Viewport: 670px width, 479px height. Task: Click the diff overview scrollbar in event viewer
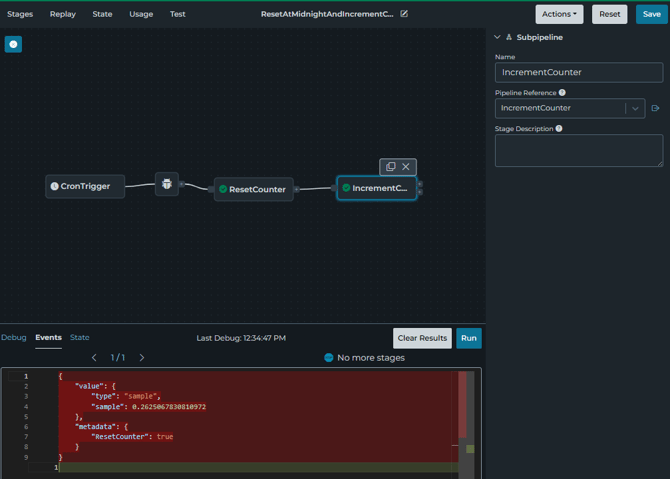coord(466,423)
